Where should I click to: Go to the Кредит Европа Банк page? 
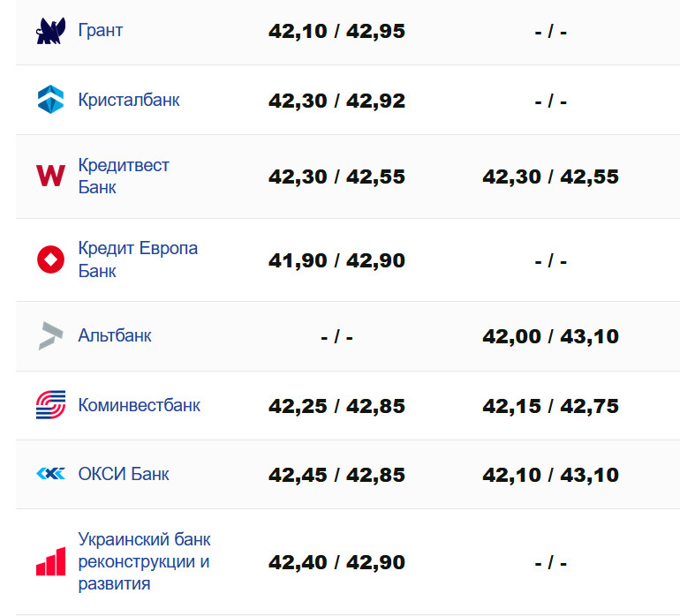click(138, 259)
